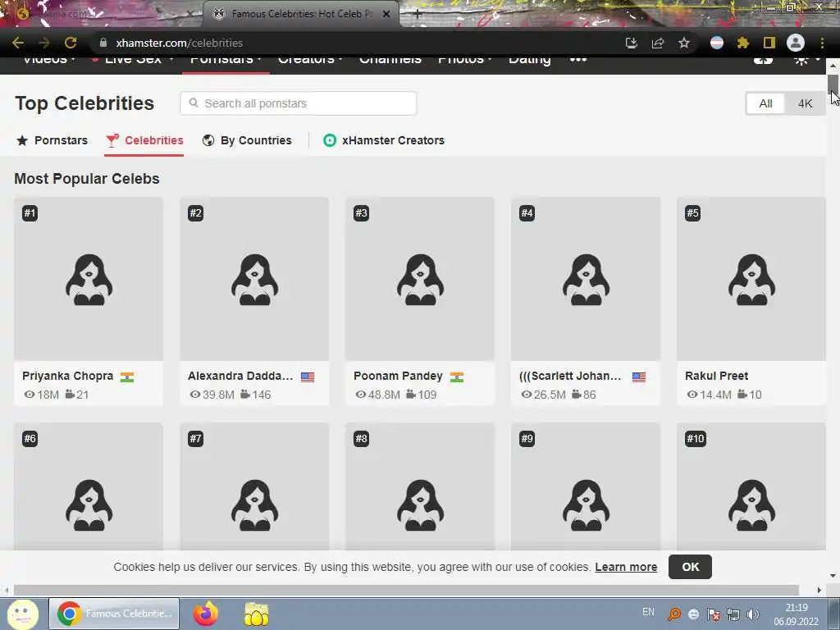Click the Rakul Preet name link
840x630 pixels.
[716, 376]
